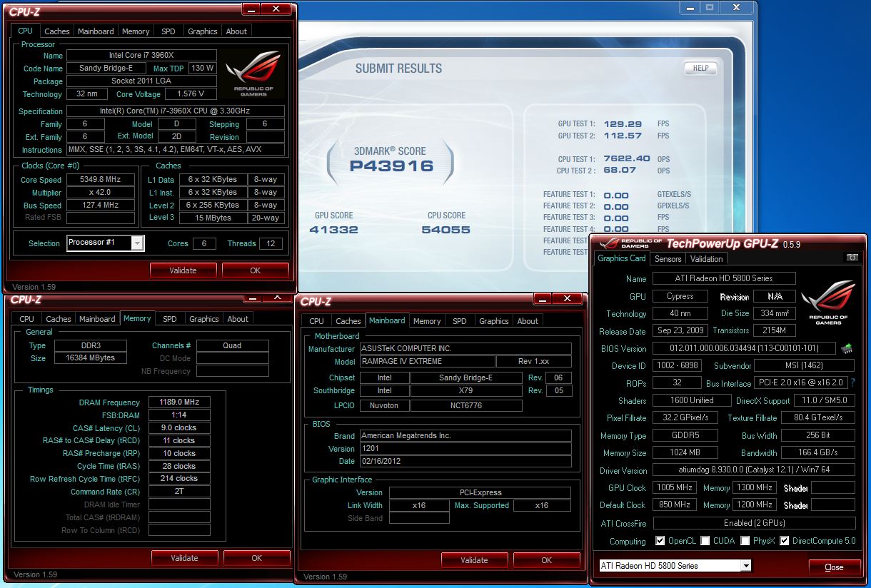
Task: Click the BIOS save chip icon in GPU-Z
Action: [x=847, y=348]
